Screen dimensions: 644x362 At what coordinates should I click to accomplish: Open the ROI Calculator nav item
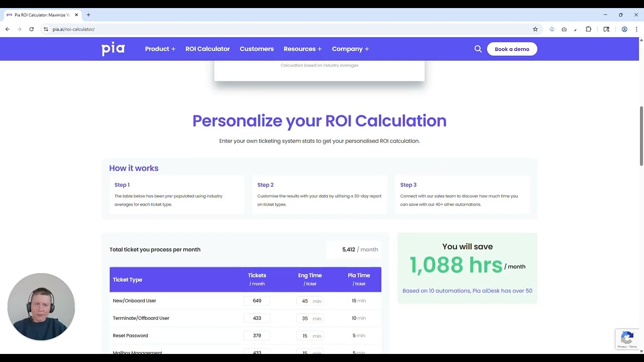[x=207, y=49]
